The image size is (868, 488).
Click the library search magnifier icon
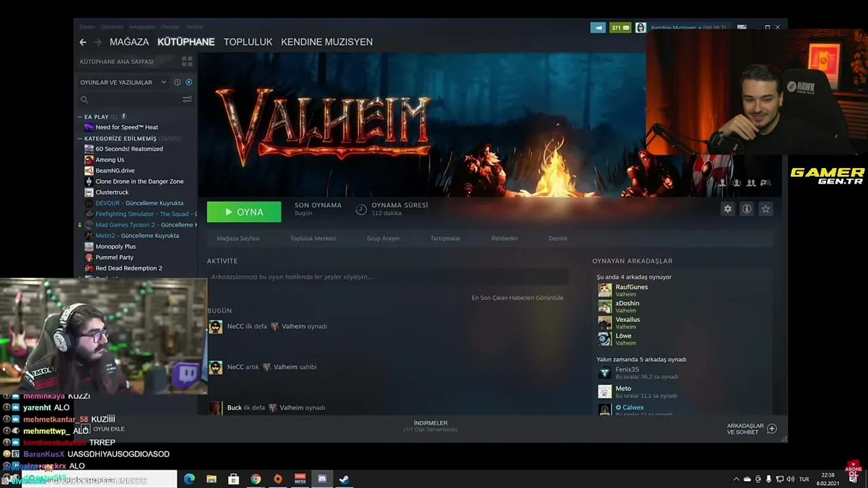(x=84, y=100)
